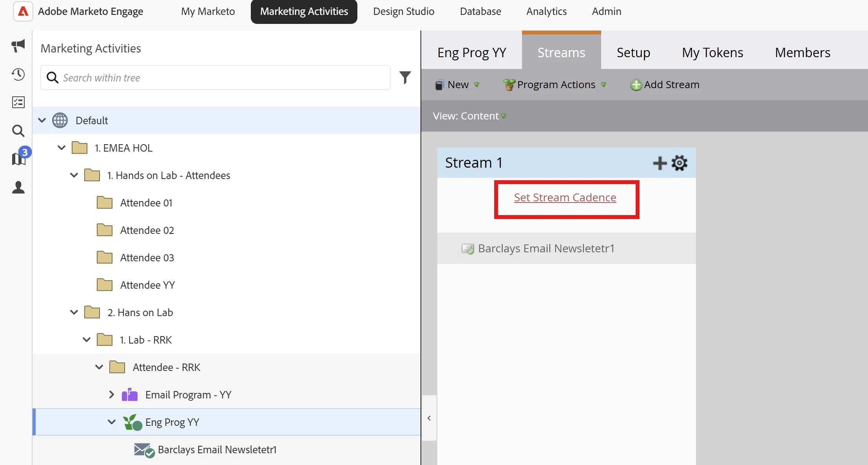This screenshot has height=465, width=868.
Task: Select the Attendee YY folder
Action: tap(147, 285)
